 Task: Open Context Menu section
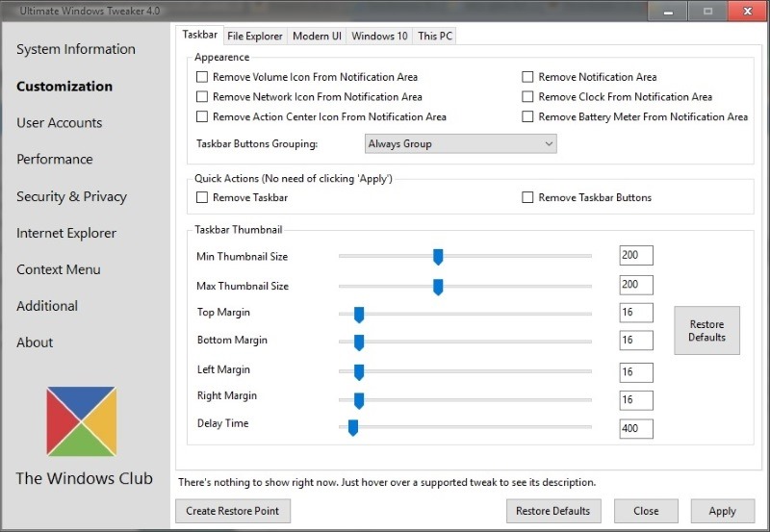click(x=59, y=269)
